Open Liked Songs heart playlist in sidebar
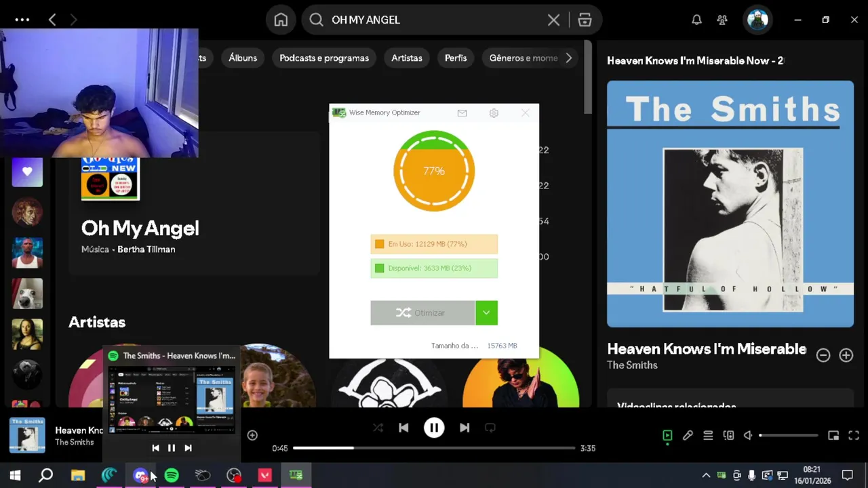The width and height of the screenshot is (868, 488). [x=27, y=171]
